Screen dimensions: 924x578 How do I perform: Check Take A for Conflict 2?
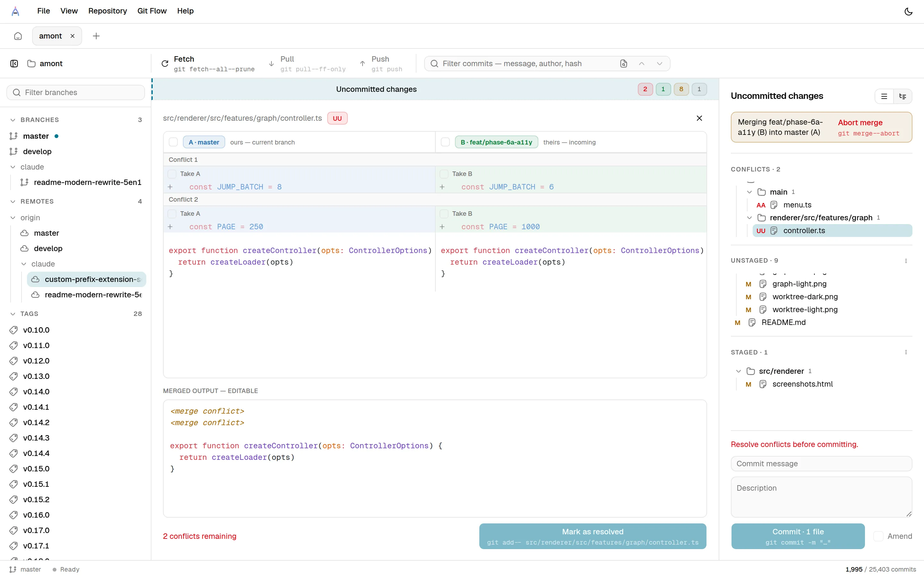pyautogui.click(x=172, y=214)
